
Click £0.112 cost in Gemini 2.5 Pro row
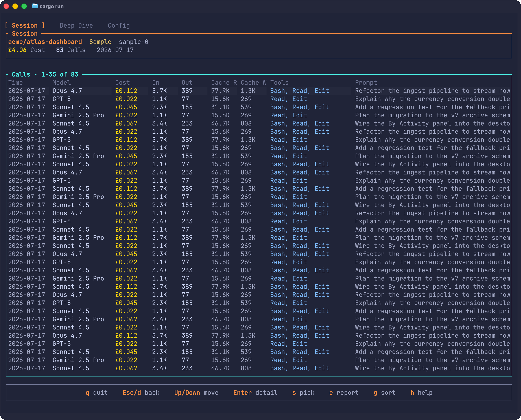point(126,237)
